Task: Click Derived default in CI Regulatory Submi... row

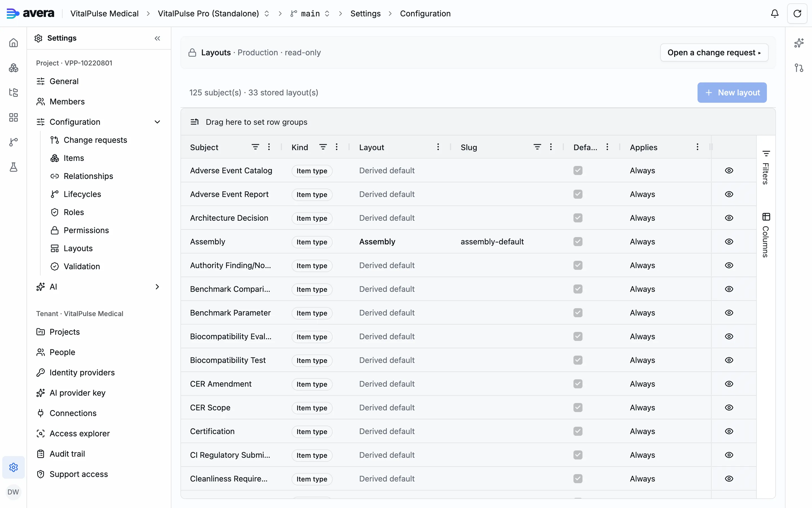Action: click(x=387, y=455)
